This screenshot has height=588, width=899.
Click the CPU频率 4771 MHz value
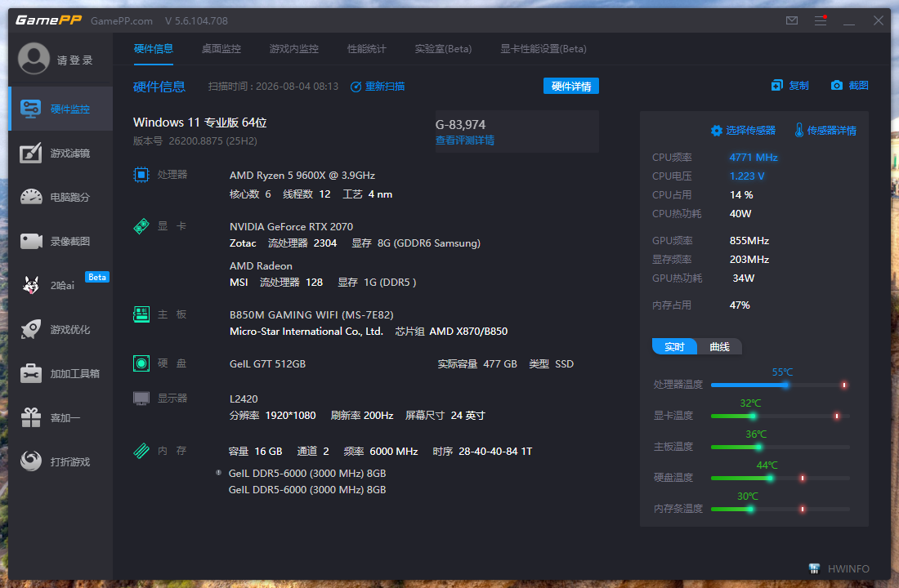[x=754, y=157]
